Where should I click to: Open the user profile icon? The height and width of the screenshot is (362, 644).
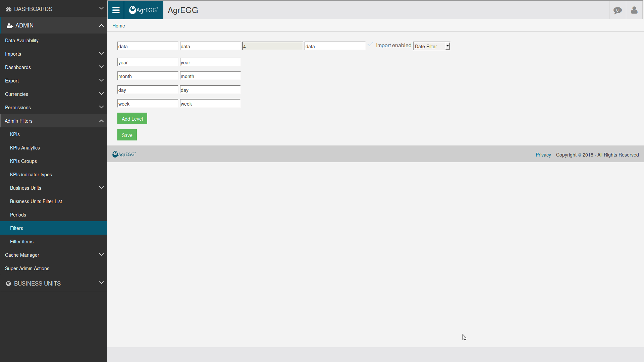point(634,10)
